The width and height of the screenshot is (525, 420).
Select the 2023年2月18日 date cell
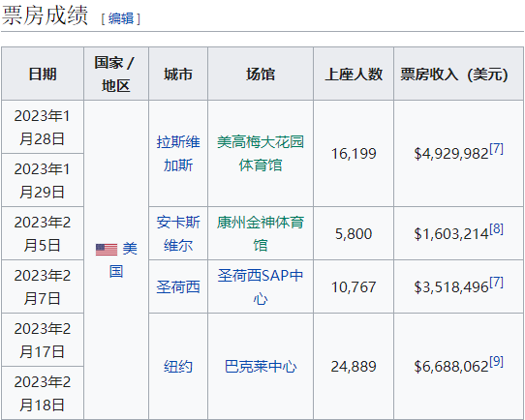(43, 393)
